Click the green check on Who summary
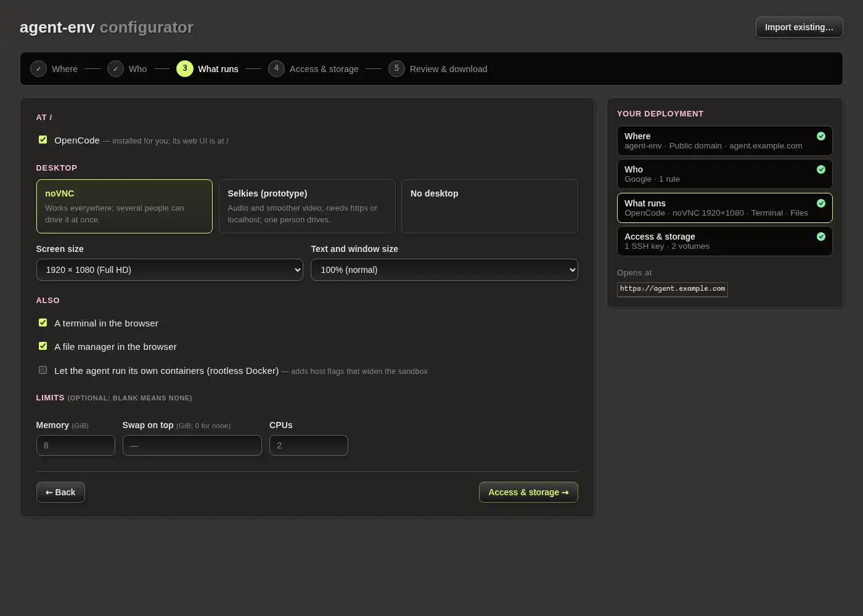Screen dimensions: 863x616 coord(821,169)
